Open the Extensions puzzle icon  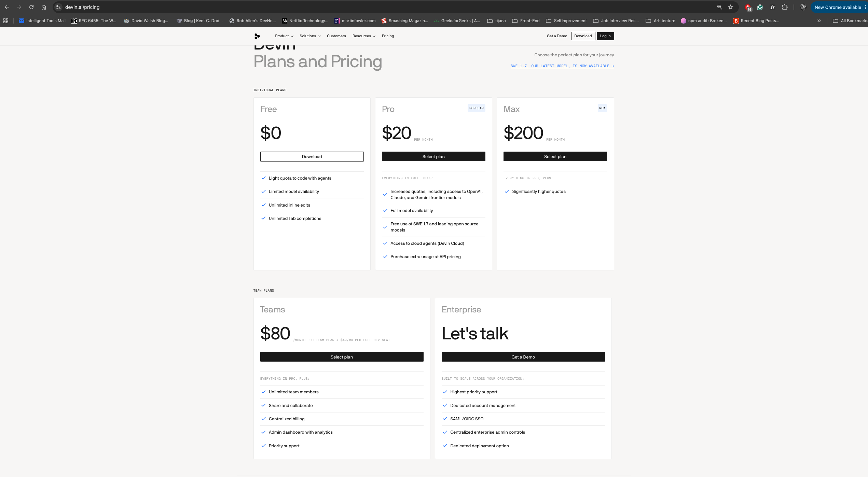pyautogui.click(x=785, y=7)
